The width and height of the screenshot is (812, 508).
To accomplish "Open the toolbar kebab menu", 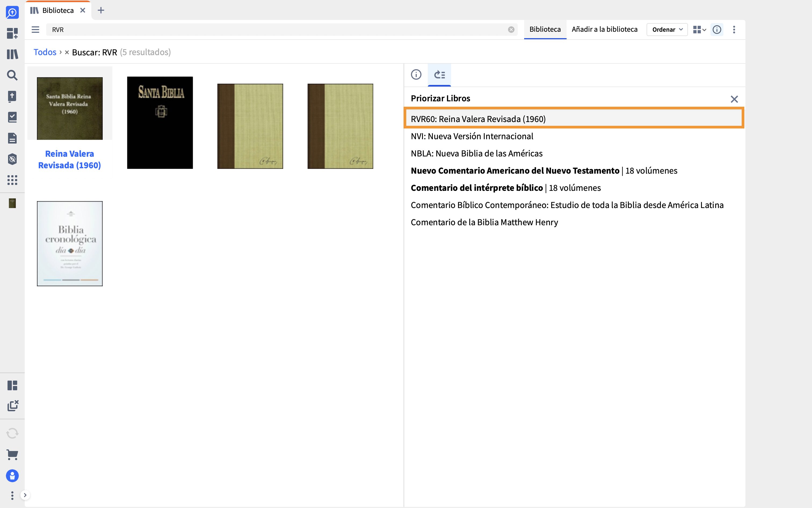I will click(x=734, y=30).
